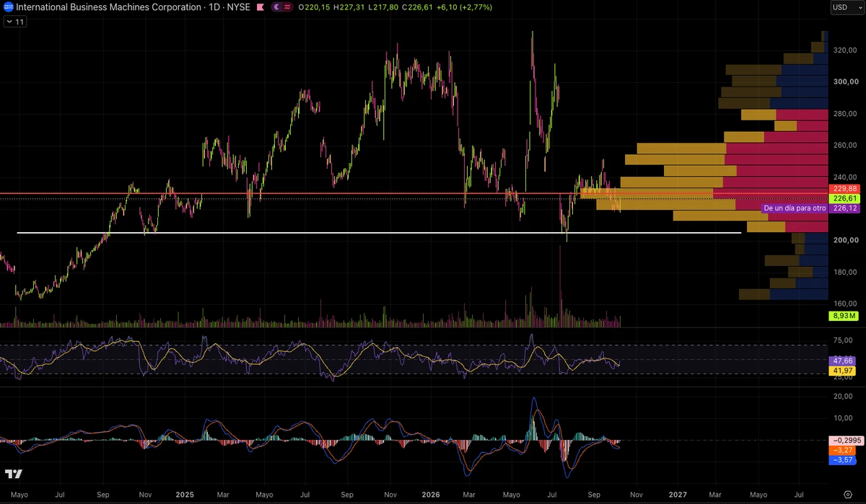Screen dimensions: 866x504
Task: Click the purple 47,66 RSI value label
Action: tap(841, 360)
